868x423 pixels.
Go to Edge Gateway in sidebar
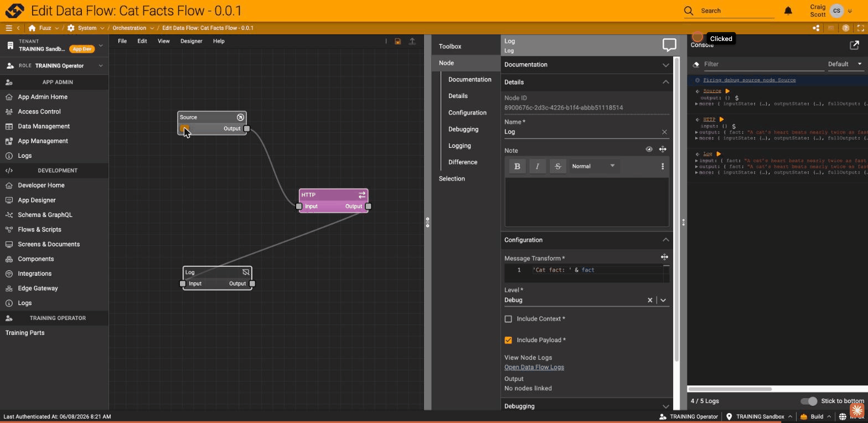click(x=38, y=288)
